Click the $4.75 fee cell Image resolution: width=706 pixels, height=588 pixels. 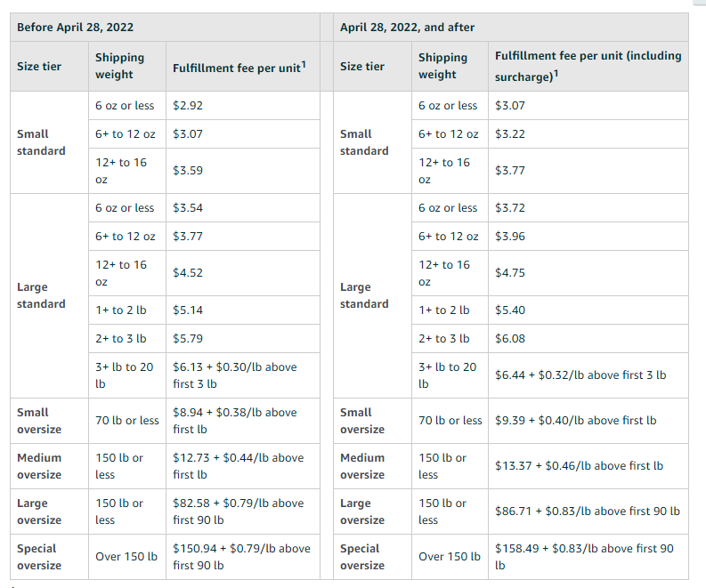coord(511,272)
